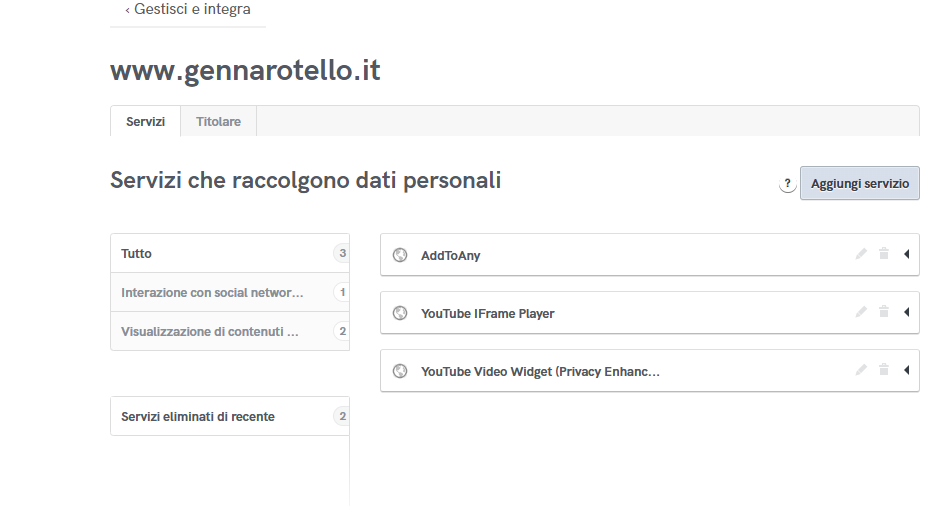Click the globe icon beside AddToAny
The height and width of the screenshot is (506, 947).
point(400,255)
